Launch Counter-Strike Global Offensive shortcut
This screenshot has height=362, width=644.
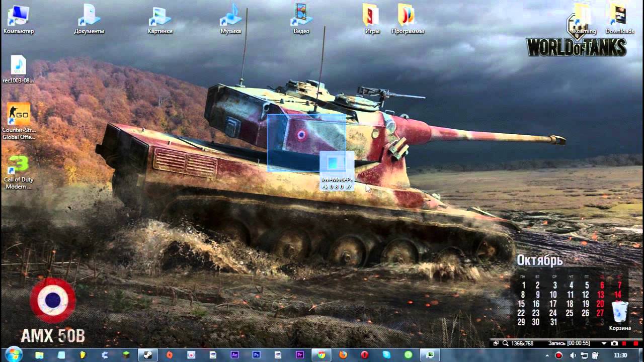point(19,121)
